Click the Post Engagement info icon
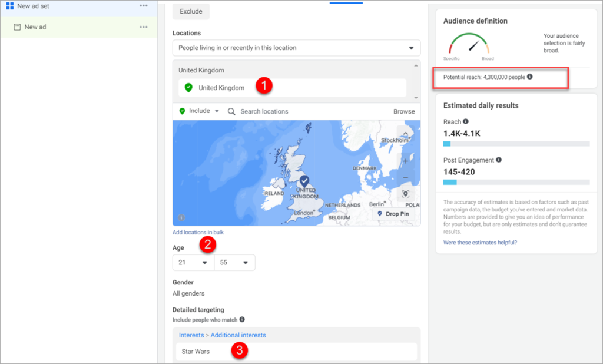Viewport: 603px width, 364px height. (x=499, y=160)
